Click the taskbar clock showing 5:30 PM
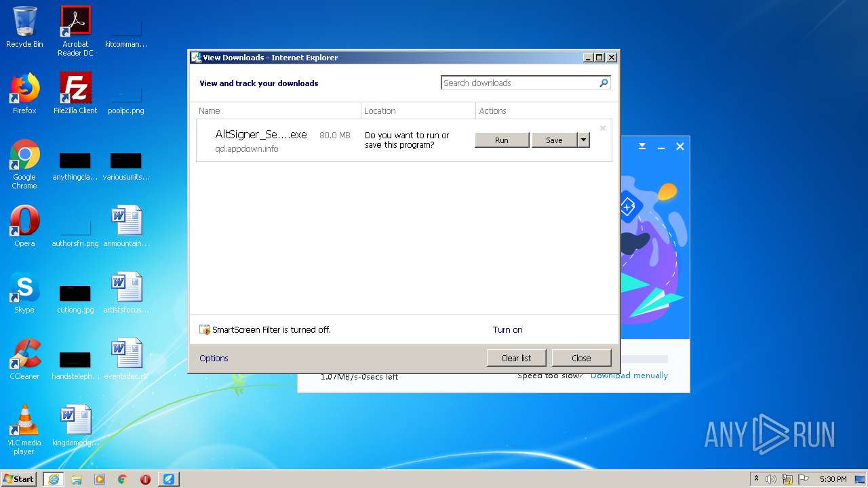The height and width of the screenshot is (488, 868). coord(833,479)
